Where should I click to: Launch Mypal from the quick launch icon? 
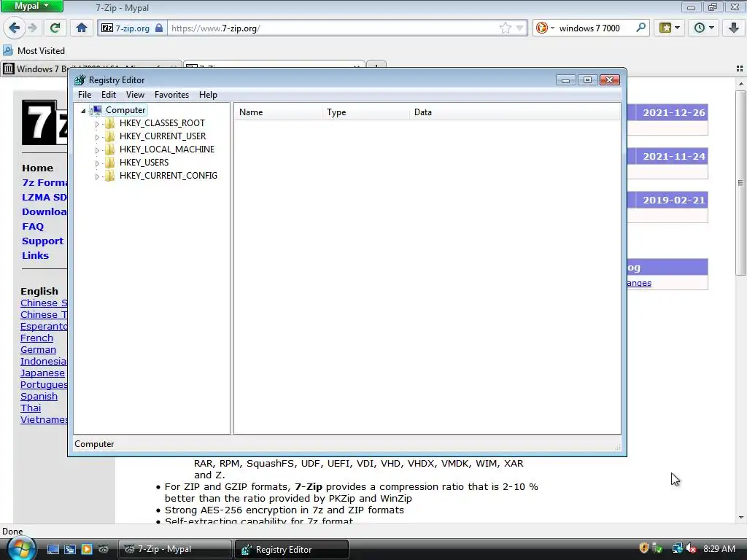pyautogui.click(x=104, y=549)
